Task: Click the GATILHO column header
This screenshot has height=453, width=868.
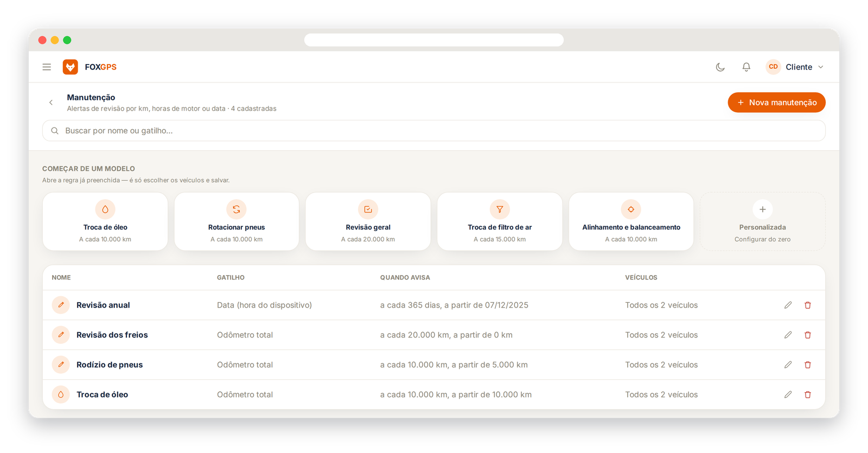Action: (231, 278)
